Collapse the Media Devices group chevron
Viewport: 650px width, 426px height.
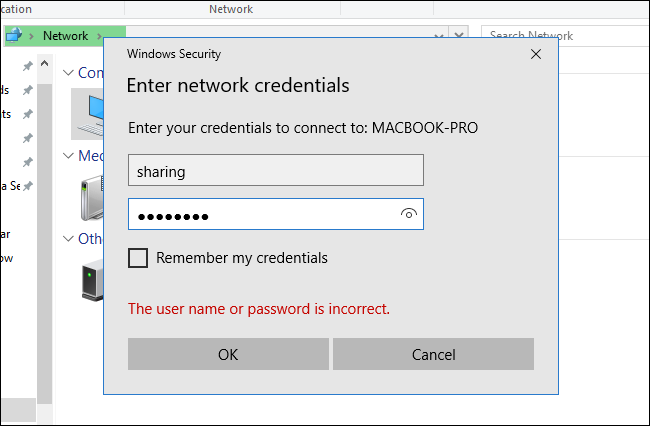(68, 156)
